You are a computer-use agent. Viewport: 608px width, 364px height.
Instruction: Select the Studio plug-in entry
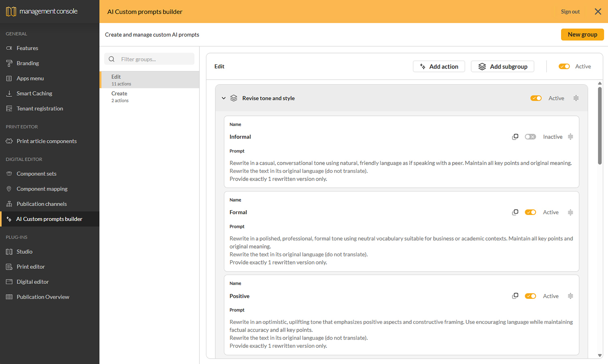25,251
